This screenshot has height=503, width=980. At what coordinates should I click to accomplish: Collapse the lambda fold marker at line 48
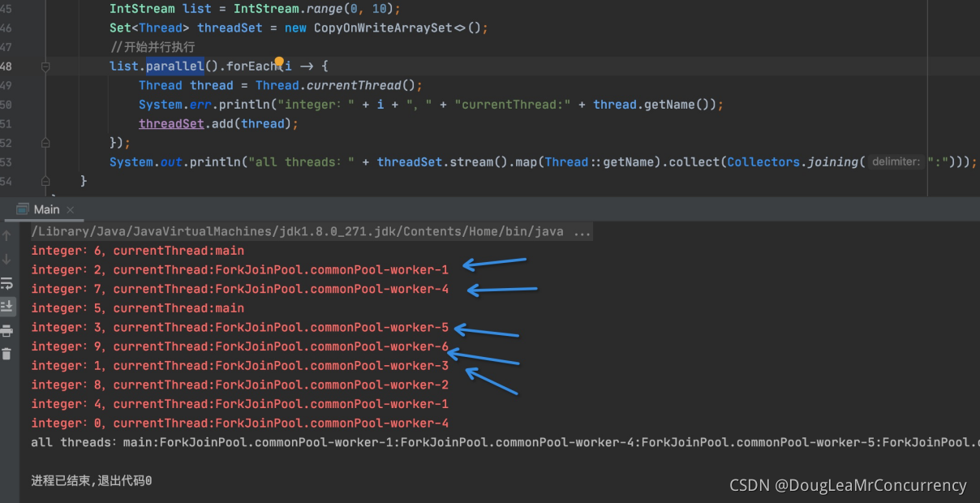click(x=45, y=67)
